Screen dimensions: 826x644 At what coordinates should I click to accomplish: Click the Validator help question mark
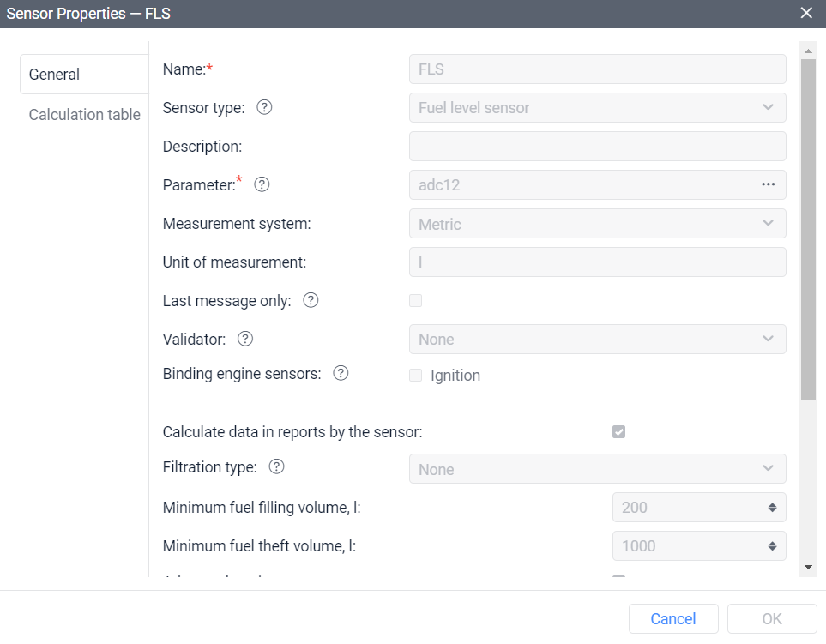pyautogui.click(x=244, y=339)
